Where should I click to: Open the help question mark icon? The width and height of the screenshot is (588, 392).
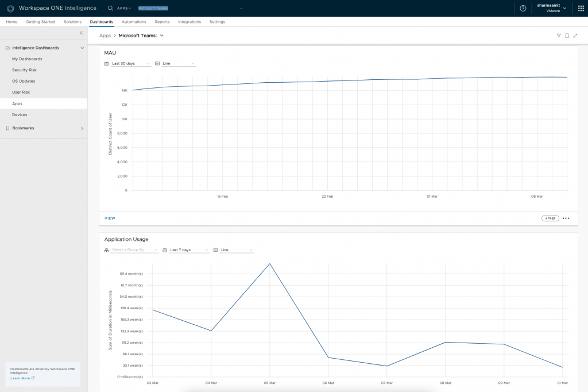(x=523, y=8)
